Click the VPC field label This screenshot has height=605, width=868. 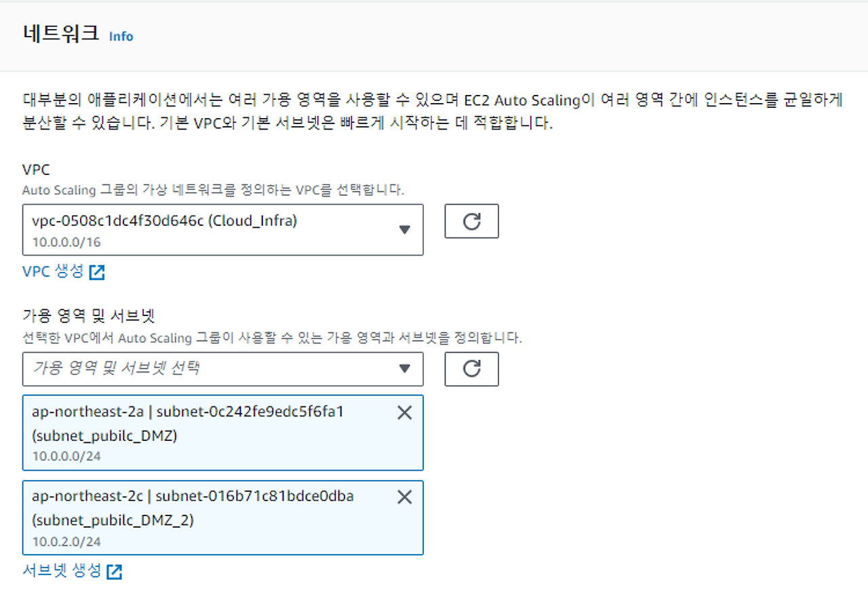point(36,170)
